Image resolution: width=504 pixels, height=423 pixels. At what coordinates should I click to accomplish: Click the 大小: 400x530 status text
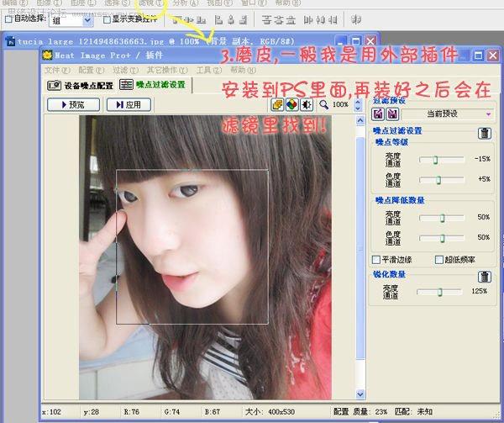270,412
